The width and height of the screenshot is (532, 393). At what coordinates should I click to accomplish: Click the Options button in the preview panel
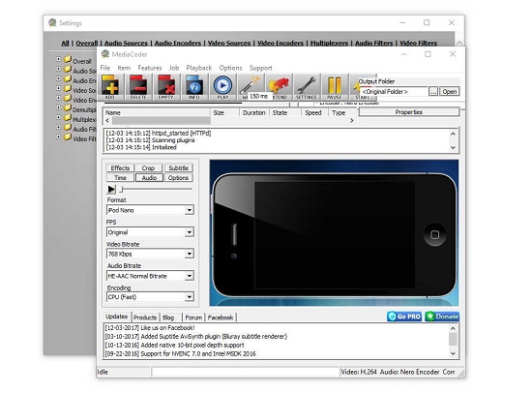tap(179, 178)
